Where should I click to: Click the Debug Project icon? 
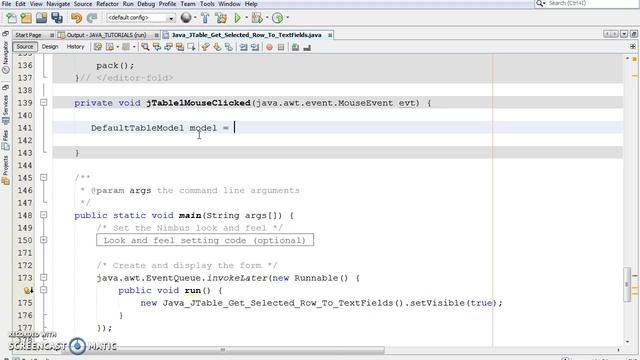(x=257, y=18)
